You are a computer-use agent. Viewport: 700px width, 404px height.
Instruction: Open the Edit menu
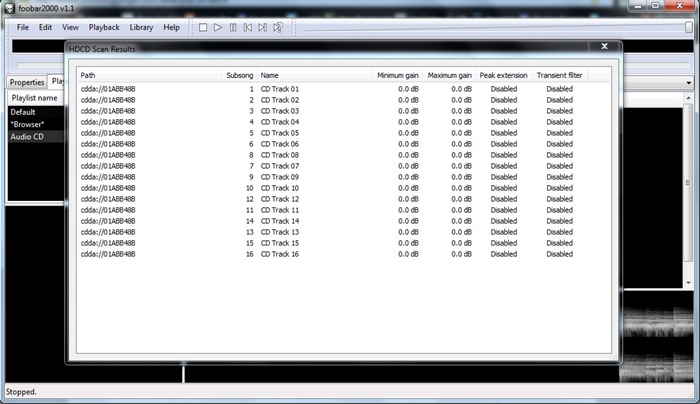[45, 27]
